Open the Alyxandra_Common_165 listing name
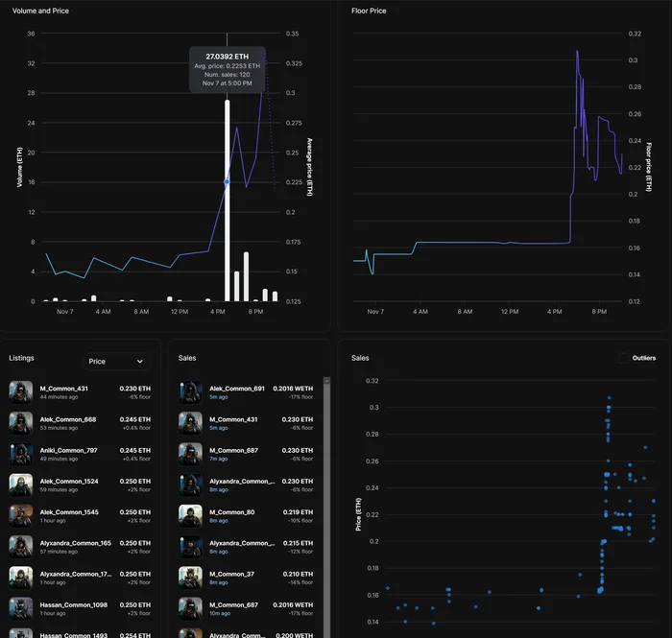The height and width of the screenshot is (638, 672). tap(76, 543)
